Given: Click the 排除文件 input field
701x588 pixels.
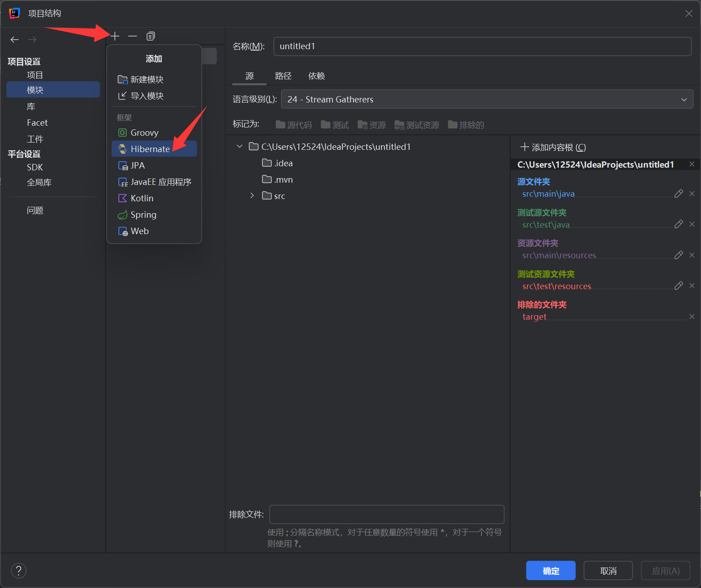Looking at the screenshot, I should point(386,514).
